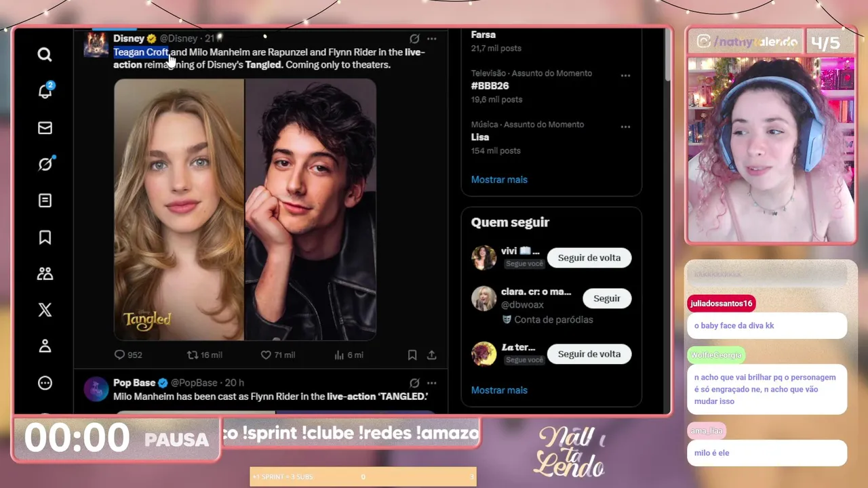Open options for the Lisa trend
The image size is (868, 488).
(625, 127)
